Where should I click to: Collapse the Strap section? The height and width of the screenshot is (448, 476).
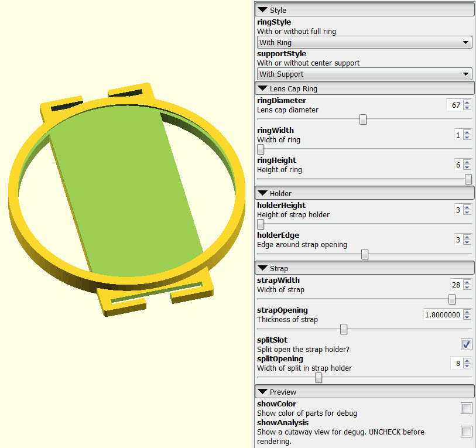tap(262, 268)
